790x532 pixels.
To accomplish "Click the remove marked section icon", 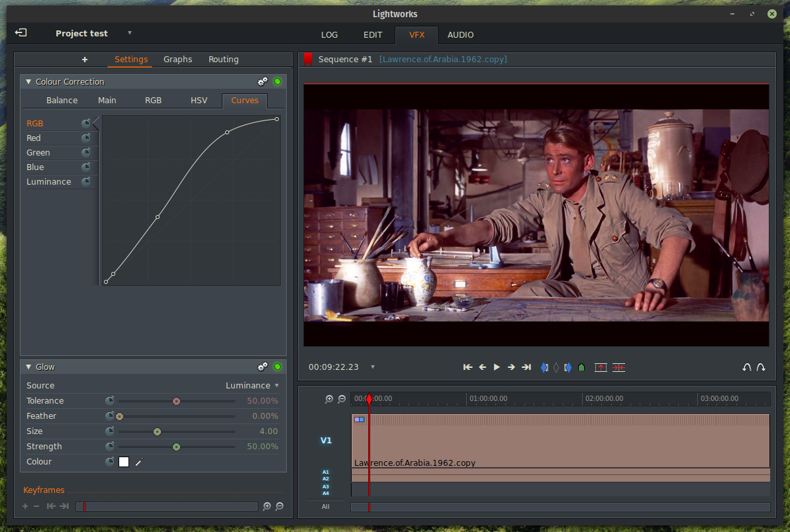I will tap(601, 367).
